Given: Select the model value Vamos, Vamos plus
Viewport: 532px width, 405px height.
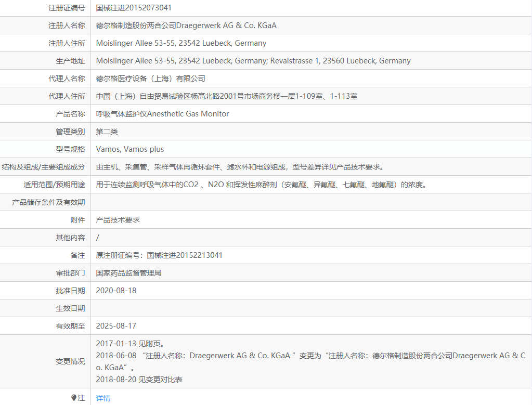Looking at the screenshot, I should coord(130,149).
